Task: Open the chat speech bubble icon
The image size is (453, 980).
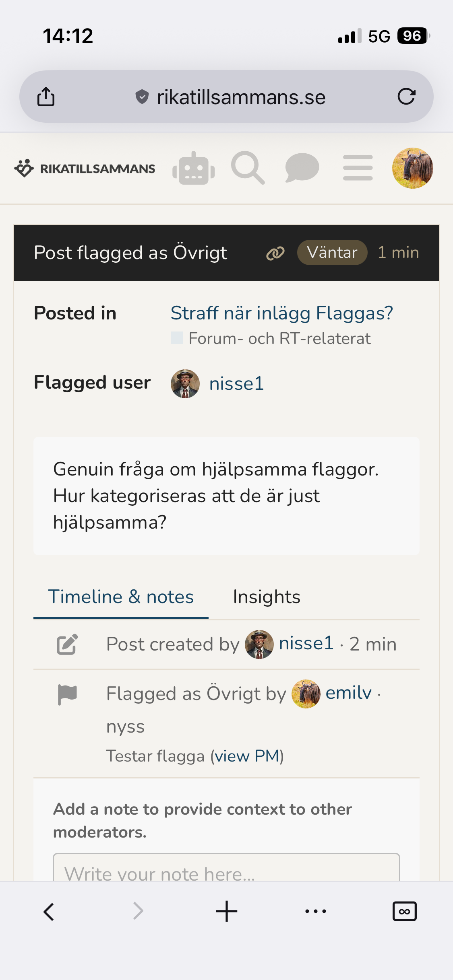Action: 302,168
